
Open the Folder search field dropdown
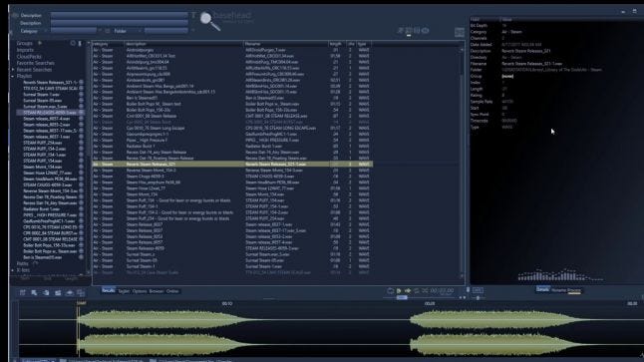pyautogui.click(x=140, y=31)
